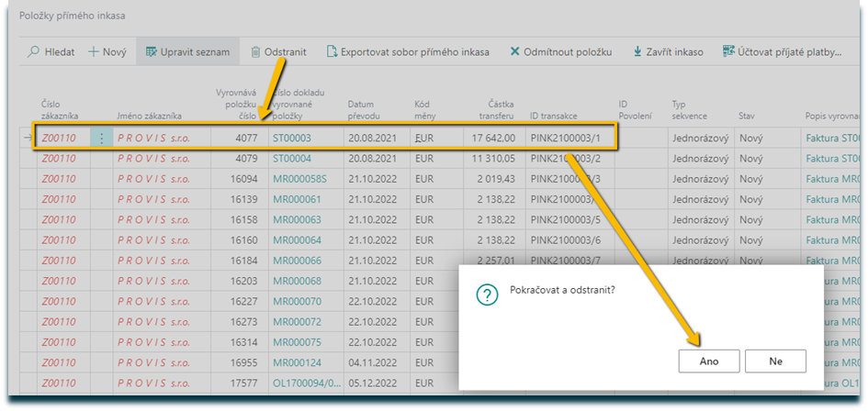Click the Odstranit trash bin icon
The height and width of the screenshot is (411, 868).
[x=255, y=52]
